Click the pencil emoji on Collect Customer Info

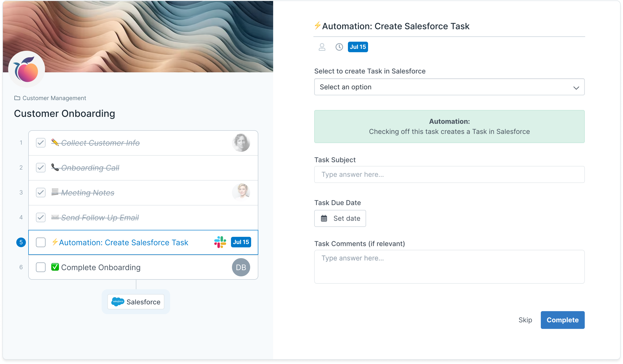[55, 142]
